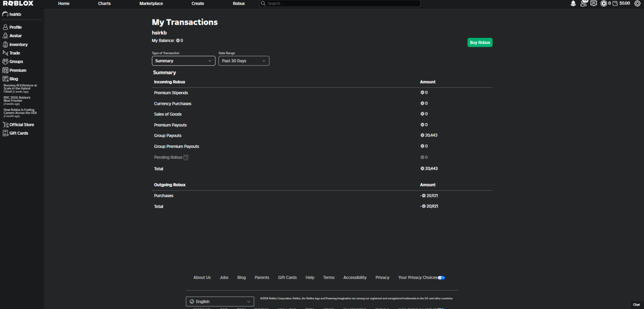Click the Roblox logo
Viewport: 644px width, 309px height.
[18, 3]
